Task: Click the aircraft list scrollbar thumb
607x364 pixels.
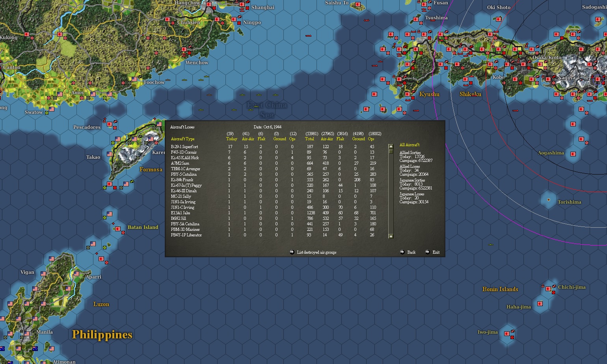Action: [391, 151]
